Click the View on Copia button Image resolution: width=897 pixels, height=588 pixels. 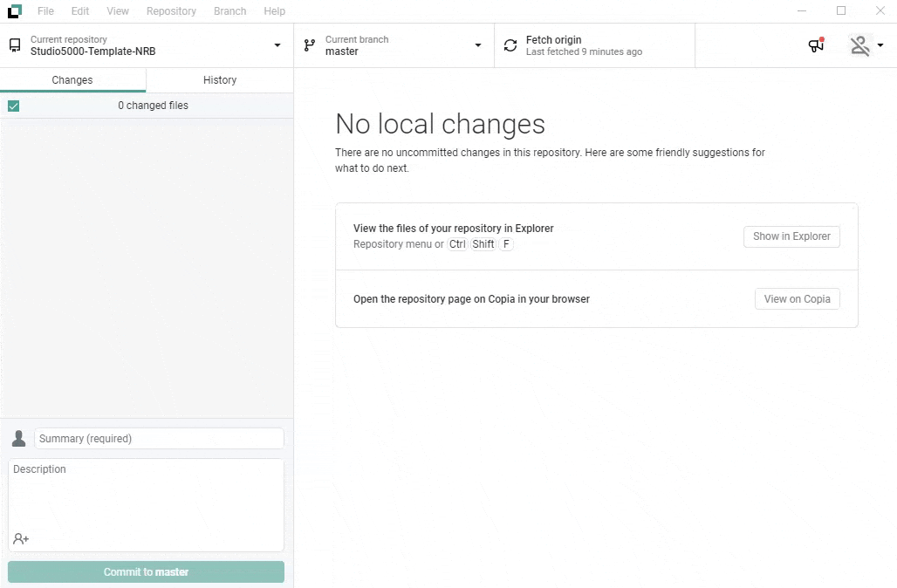tap(797, 299)
